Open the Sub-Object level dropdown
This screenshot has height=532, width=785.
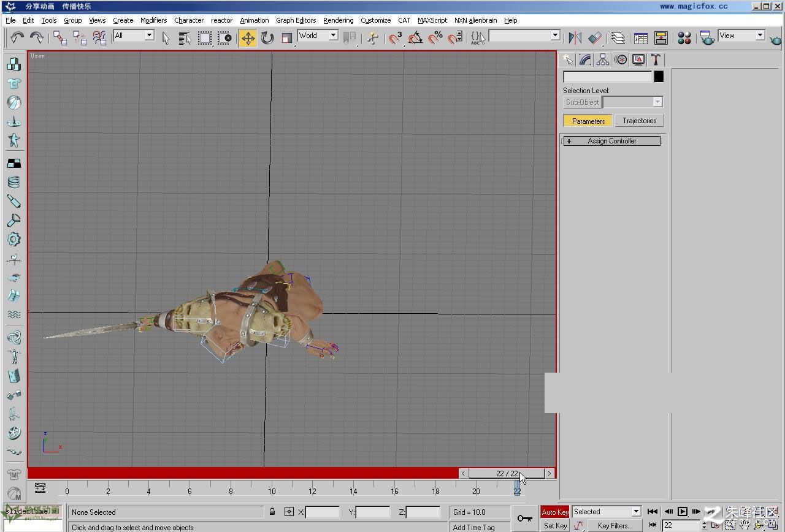(633, 102)
